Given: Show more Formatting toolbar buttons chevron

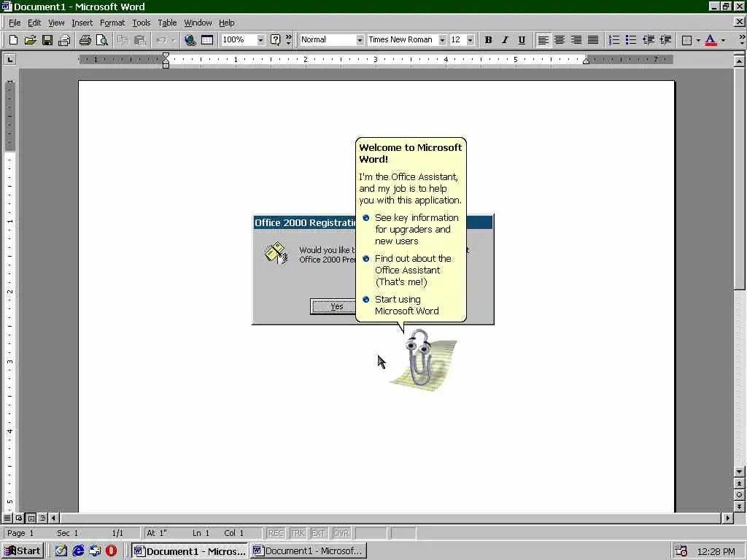Looking at the screenshot, I should pos(741,40).
